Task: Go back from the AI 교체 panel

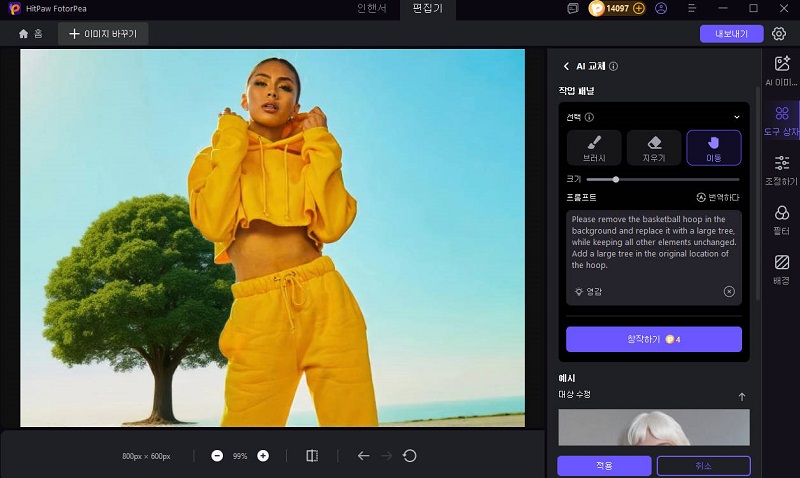Action: coord(566,66)
